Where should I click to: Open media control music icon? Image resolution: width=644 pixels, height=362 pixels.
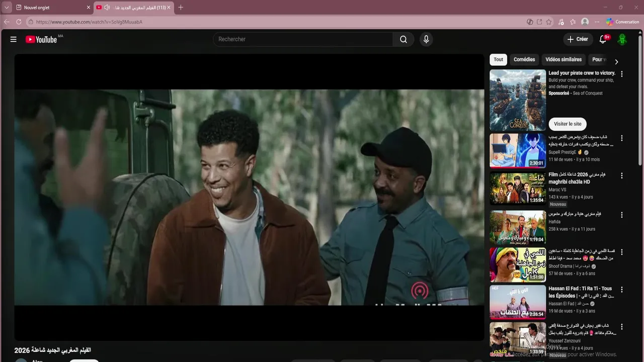click(561, 22)
